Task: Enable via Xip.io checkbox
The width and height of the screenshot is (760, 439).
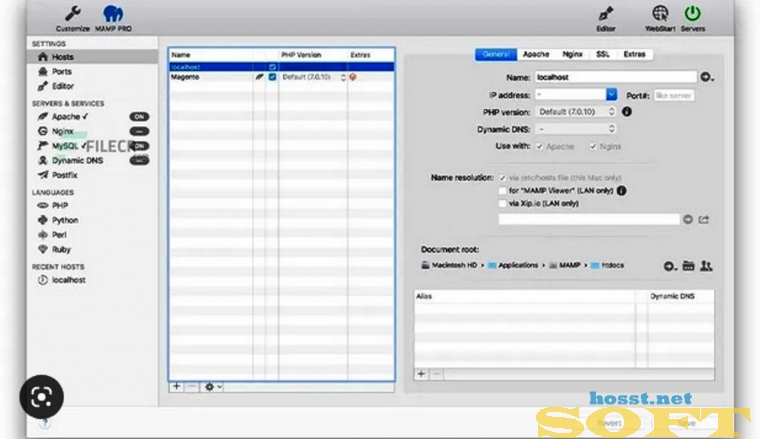Action: tap(503, 204)
